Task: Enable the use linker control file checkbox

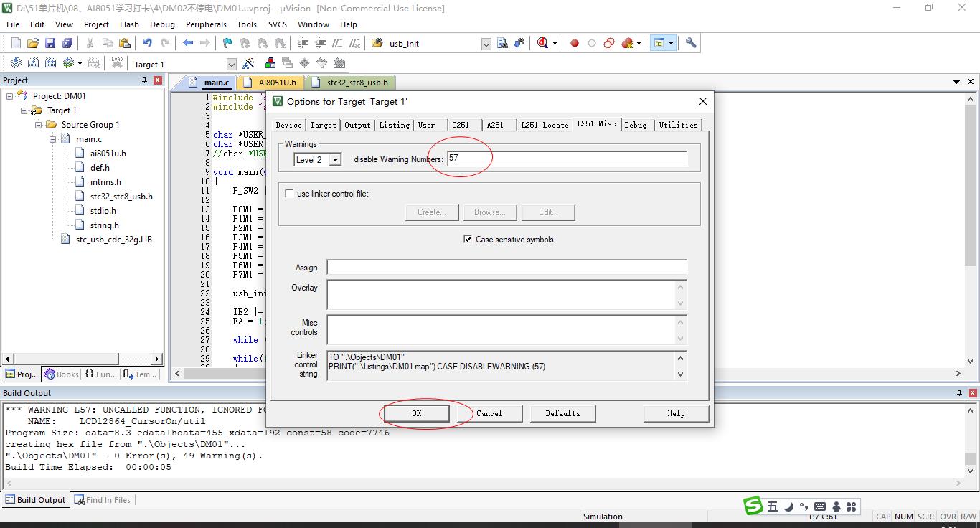Action: coord(289,193)
